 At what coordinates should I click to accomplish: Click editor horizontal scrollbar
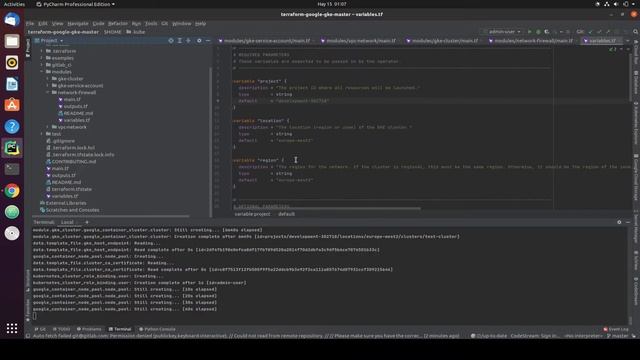click(326, 208)
